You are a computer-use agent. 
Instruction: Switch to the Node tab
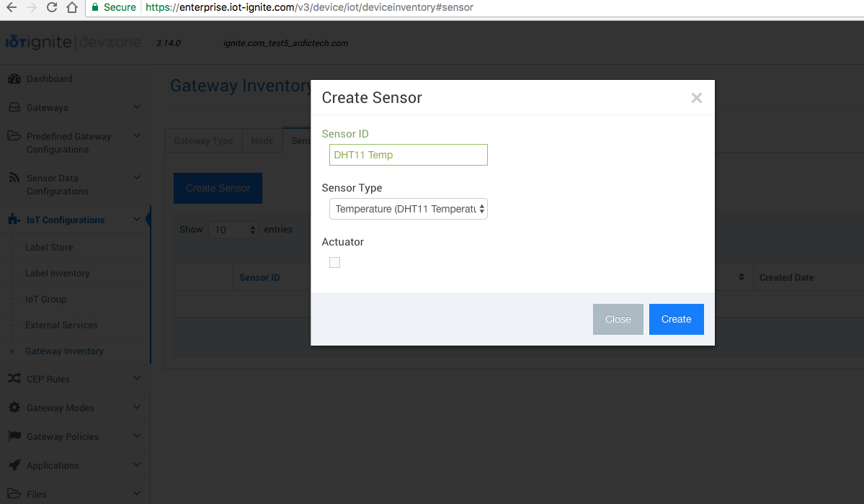(x=262, y=140)
